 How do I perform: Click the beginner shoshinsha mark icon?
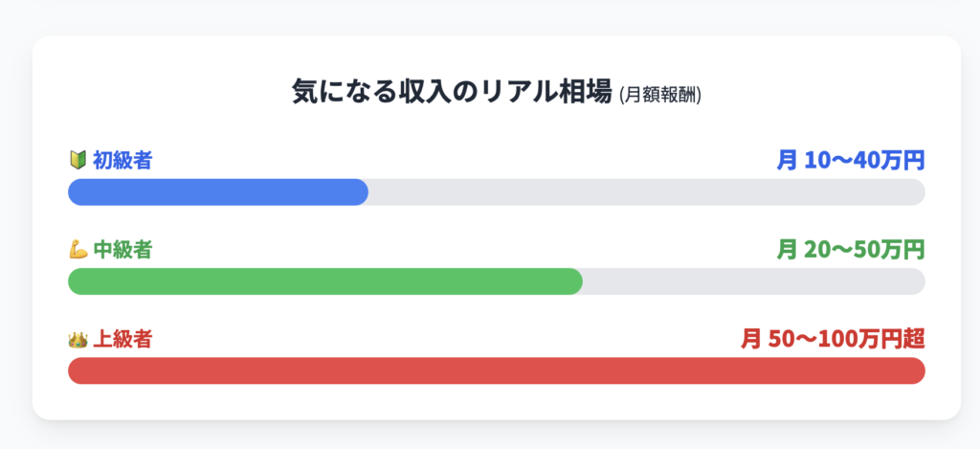(77, 162)
